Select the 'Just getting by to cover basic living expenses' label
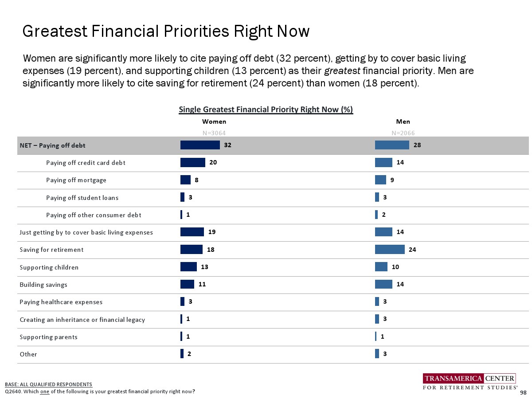532x399 pixels. (x=86, y=232)
